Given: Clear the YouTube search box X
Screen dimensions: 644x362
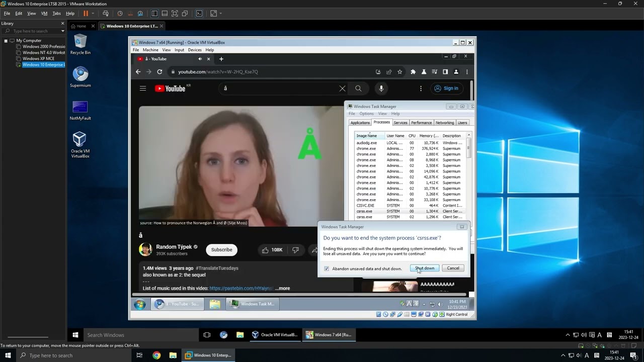Looking at the screenshot, I should pyautogui.click(x=342, y=88).
